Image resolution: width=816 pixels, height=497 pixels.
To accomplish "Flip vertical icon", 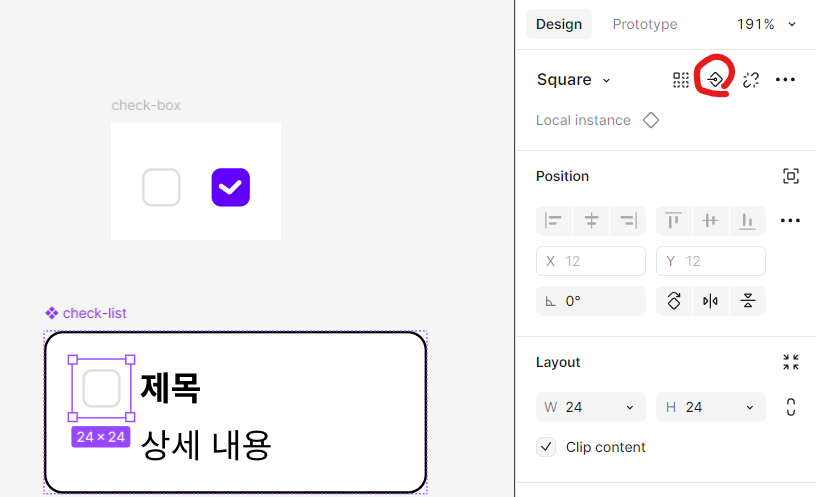I will tap(748, 301).
